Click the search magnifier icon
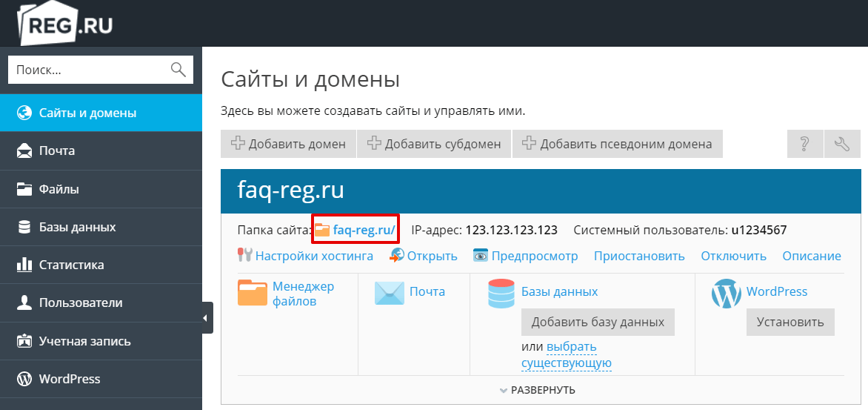Viewport: 868px width, 410px height. tap(178, 70)
